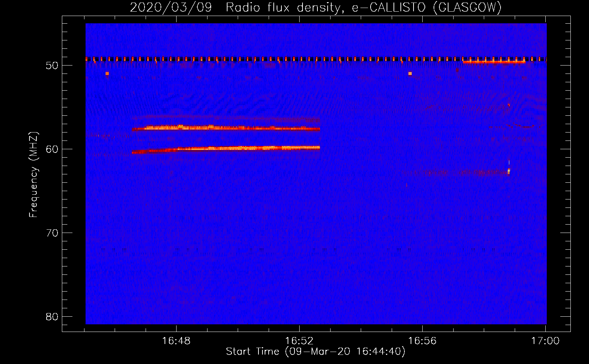Click the 16:56 time tick label
Viewport: 589px width, 364px height.
click(422, 341)
